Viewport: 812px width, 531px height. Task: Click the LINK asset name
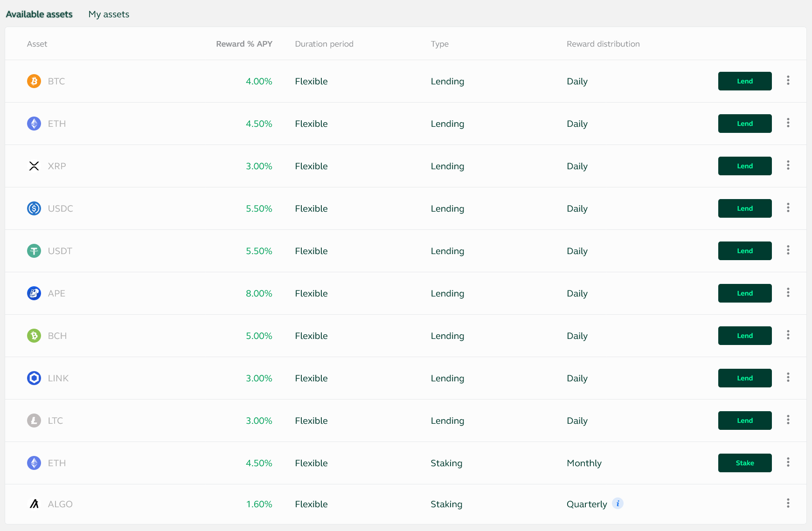tap(58, 378)
